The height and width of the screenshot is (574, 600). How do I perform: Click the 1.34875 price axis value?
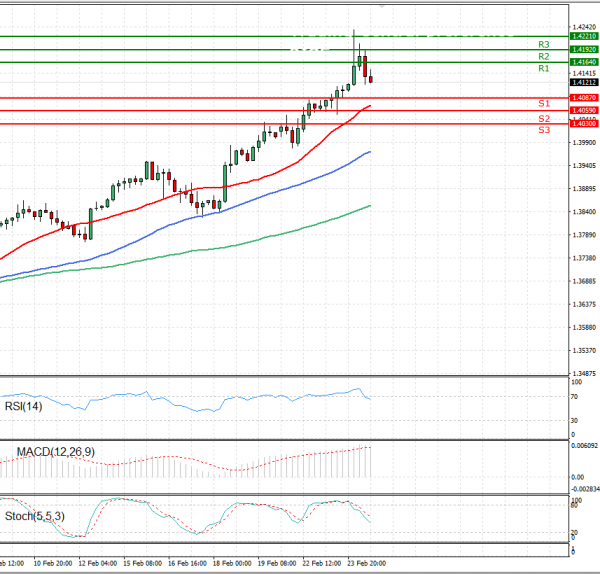tap(584, 373)
